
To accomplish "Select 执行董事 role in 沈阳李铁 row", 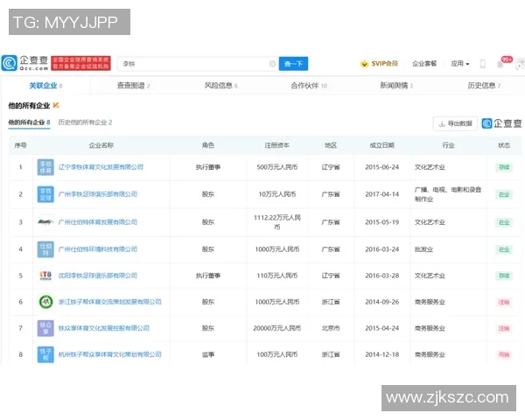I will (x=208, y=276).
